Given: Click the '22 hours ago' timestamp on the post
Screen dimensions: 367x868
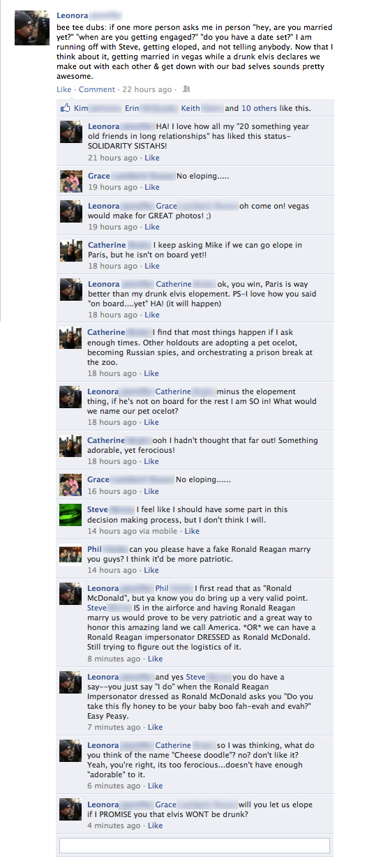Looking at the screenshot, I should [147, 89].
